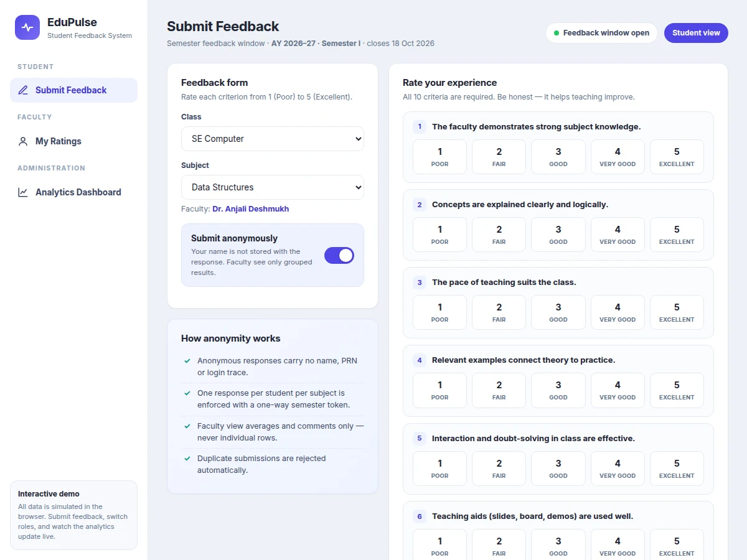Click the number 5 badge for interaction criterion

(x=420, y=438)
